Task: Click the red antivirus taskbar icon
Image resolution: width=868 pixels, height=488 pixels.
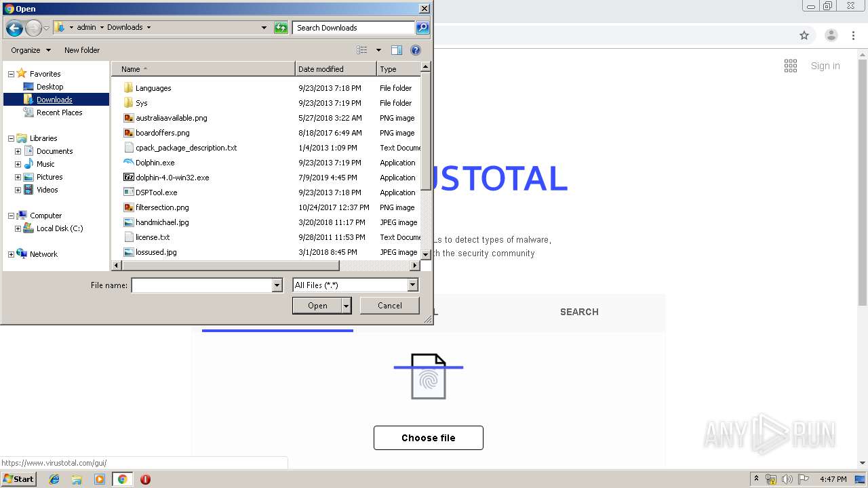Action: coord(145,479)
